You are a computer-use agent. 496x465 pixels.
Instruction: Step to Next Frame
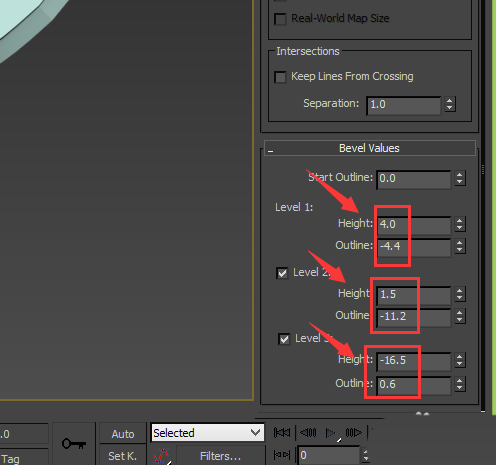click(x=354, y=433)
